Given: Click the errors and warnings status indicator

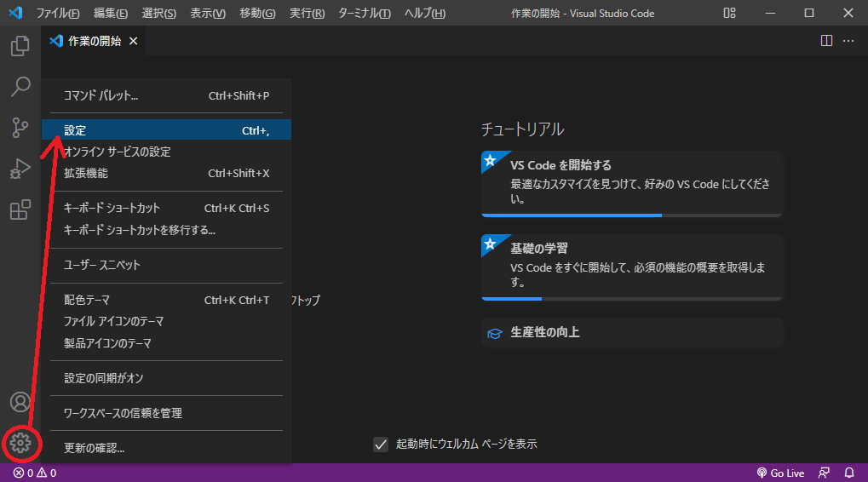Looking at the screenshot, I should click(x=35, y=473).
